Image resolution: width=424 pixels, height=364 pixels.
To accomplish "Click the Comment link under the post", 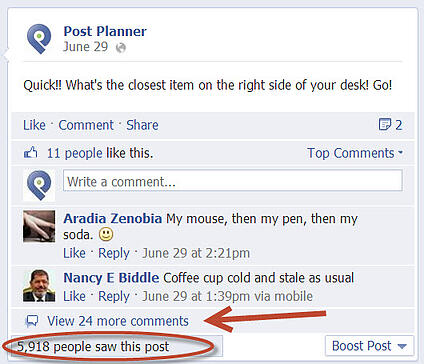I will tap(86, 125).
